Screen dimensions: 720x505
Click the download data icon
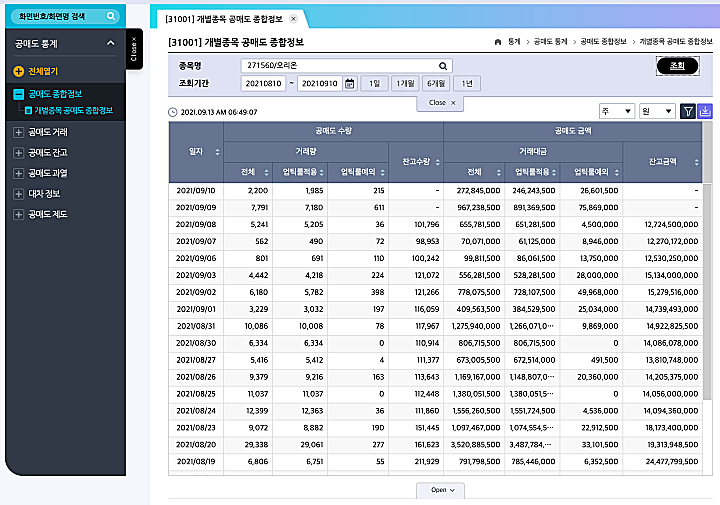point(705,111)
